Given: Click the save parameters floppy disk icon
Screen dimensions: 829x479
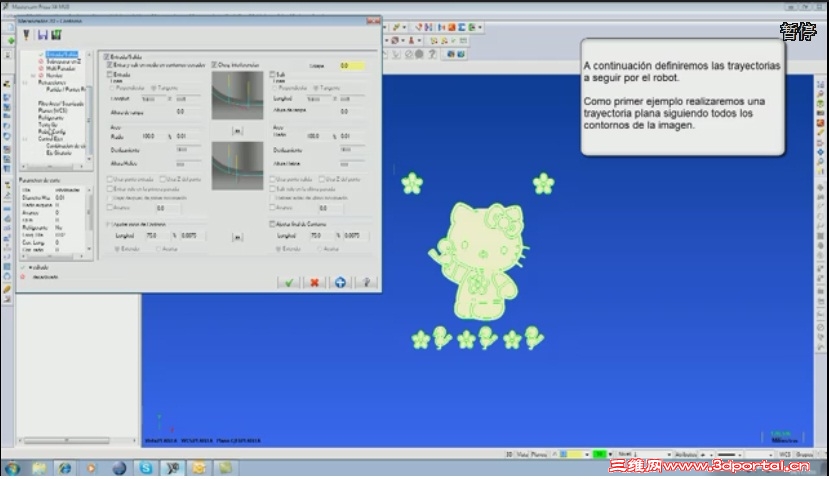Looking at the screenshot, I should [42, 35].
